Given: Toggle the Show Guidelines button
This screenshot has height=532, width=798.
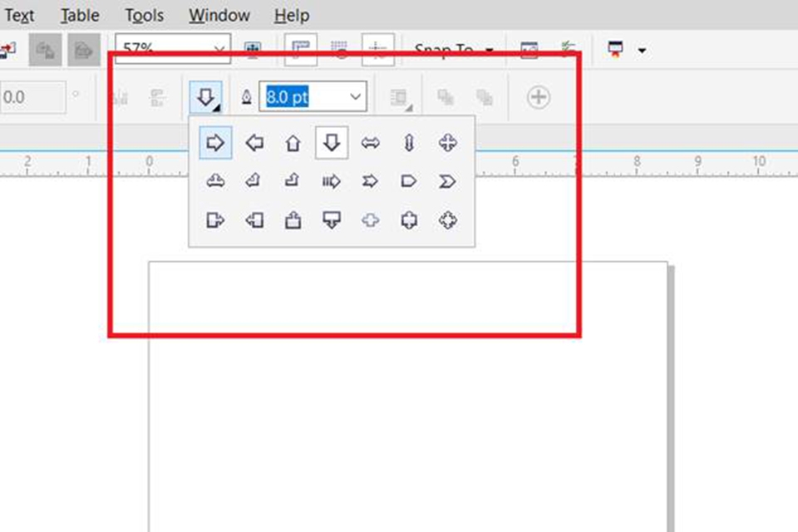Looking at the screenshot, I should coord(377,49).
